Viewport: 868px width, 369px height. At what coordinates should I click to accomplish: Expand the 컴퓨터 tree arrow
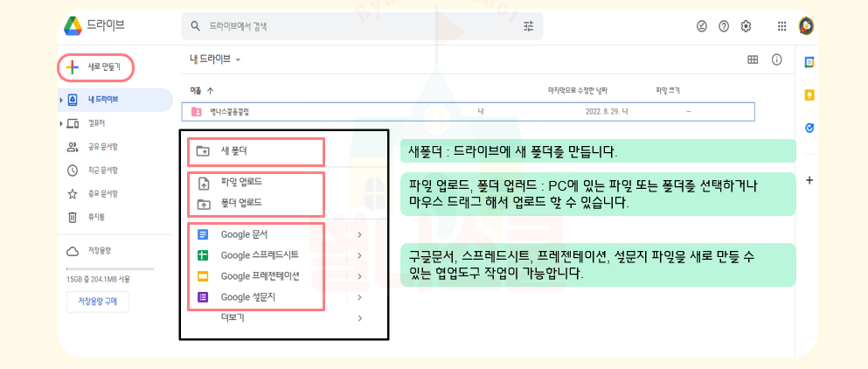[61, 123]
